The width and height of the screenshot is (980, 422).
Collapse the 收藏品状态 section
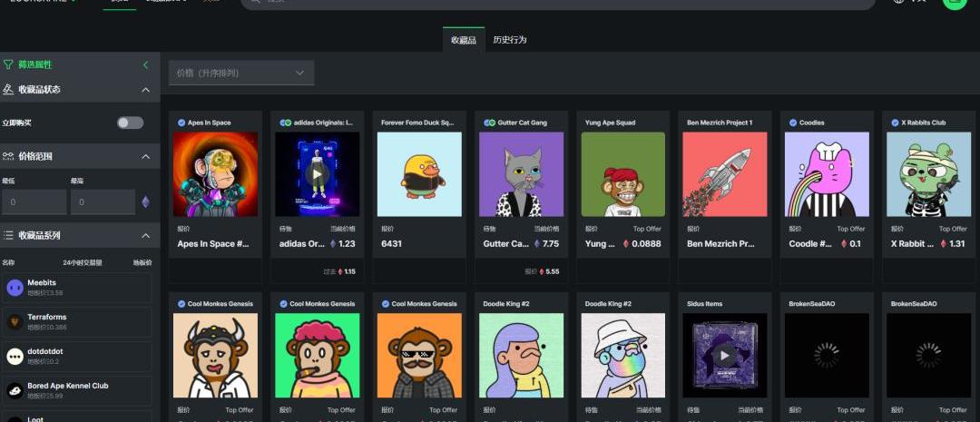click(x=145, y=89)
